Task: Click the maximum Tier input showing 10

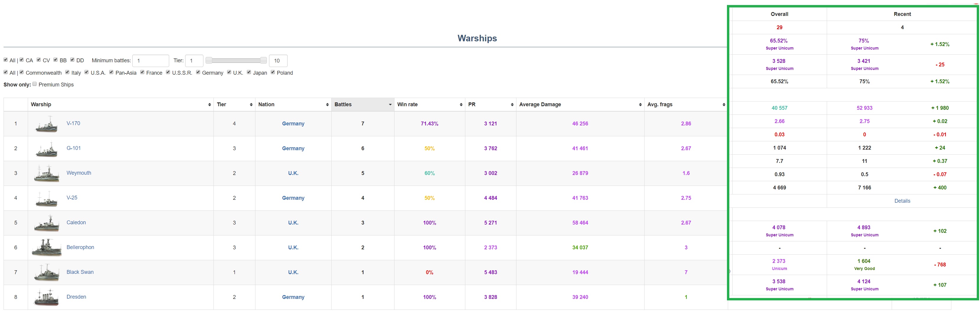Action: point(278,61)
